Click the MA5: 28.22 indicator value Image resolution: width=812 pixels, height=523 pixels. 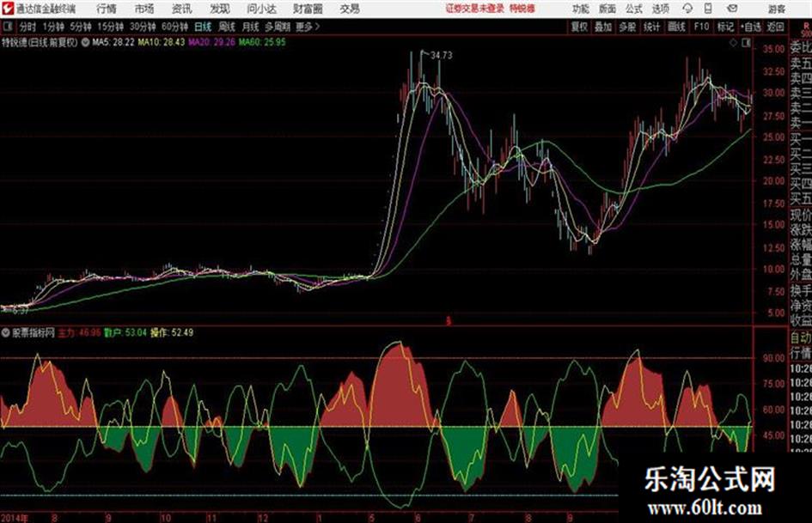113,42
